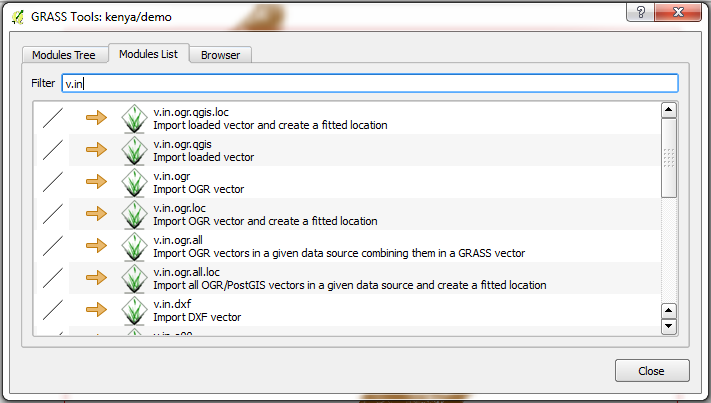The height and width of the screenshot is (403, 711).
Task: Click the GRASS icon beside v.in.ogr.all
Action: tap(134, 247)
